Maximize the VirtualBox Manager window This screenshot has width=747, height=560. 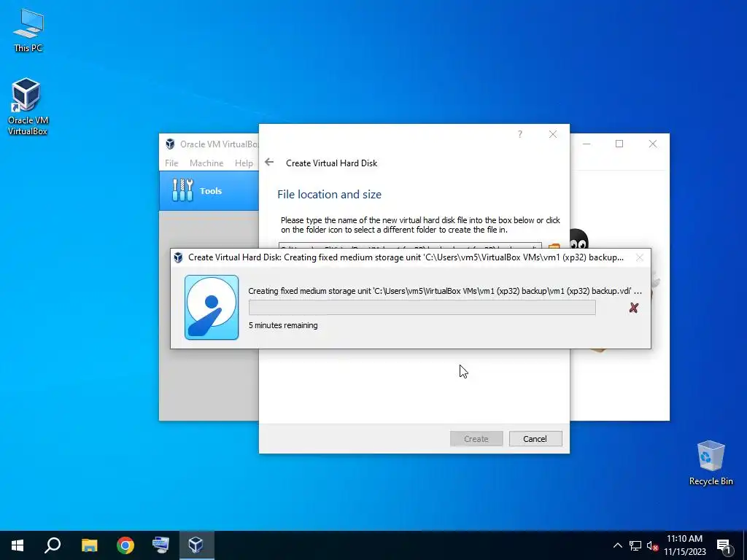tap(619, 144)
